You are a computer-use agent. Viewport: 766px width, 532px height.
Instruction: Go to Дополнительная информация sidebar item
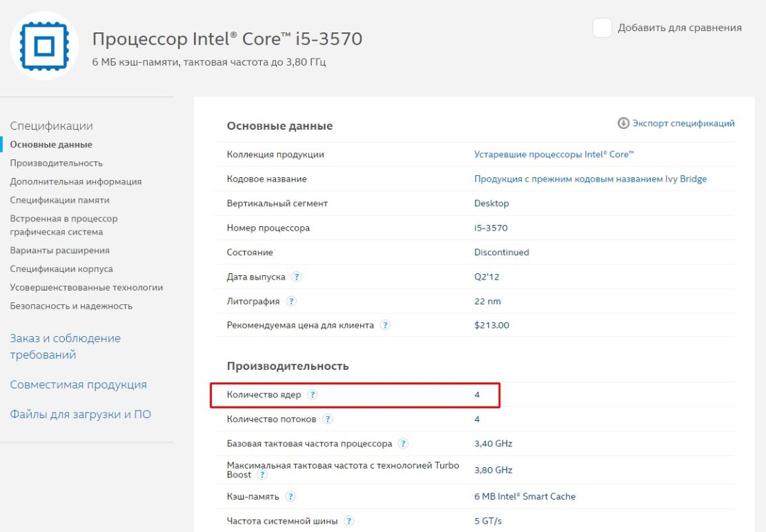tap(76, 181)
